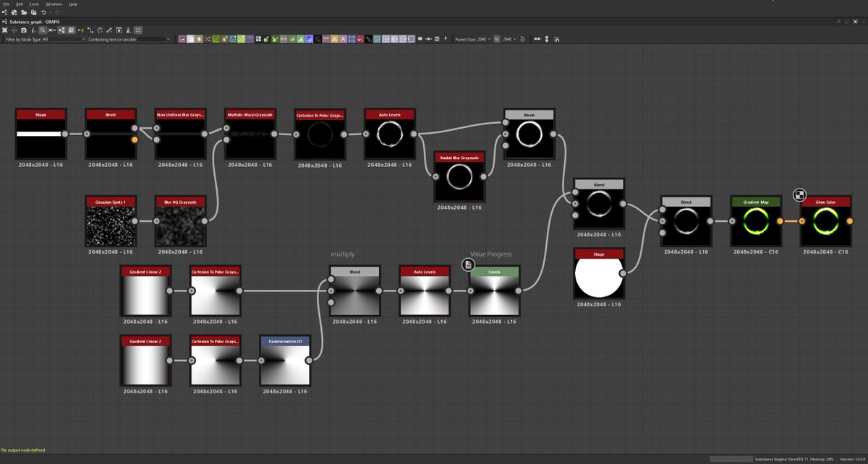Open the Windows menu
This screenshot has height=464, width=868.
click(x=54, y=4)
